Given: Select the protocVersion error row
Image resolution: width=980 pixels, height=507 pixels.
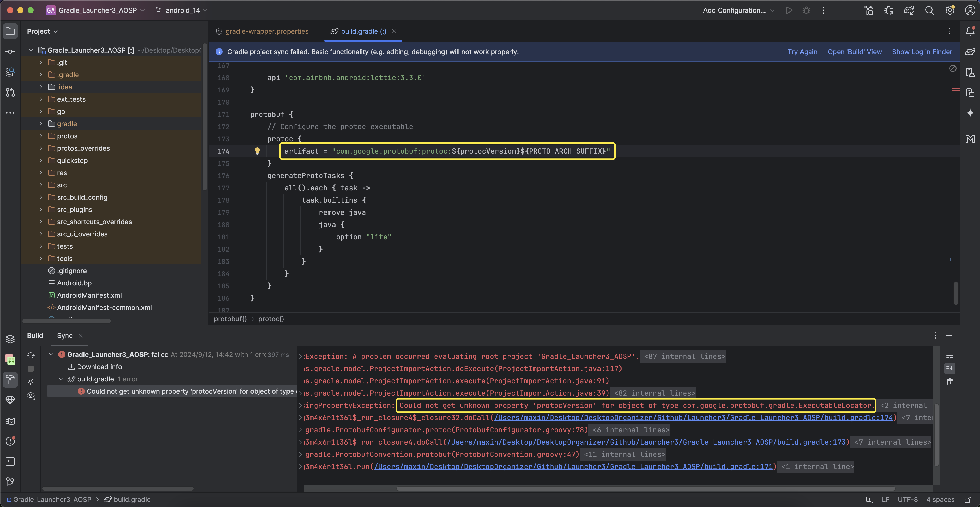Looking at the screenshot, I should (x=172, y=391).
